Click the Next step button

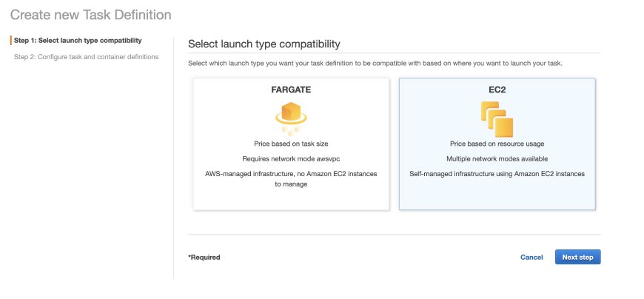pos(577,257)
